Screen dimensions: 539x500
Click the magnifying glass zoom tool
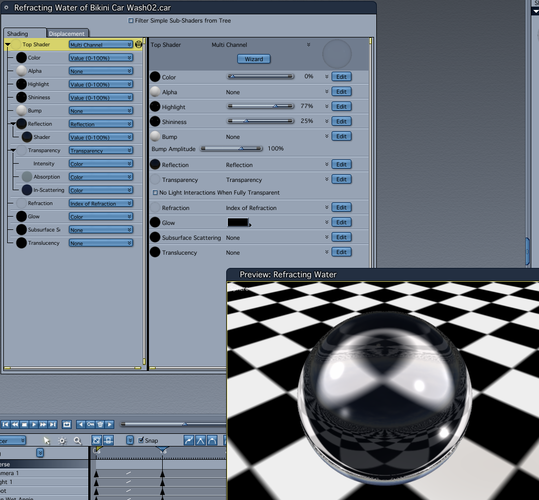[77, 441]
